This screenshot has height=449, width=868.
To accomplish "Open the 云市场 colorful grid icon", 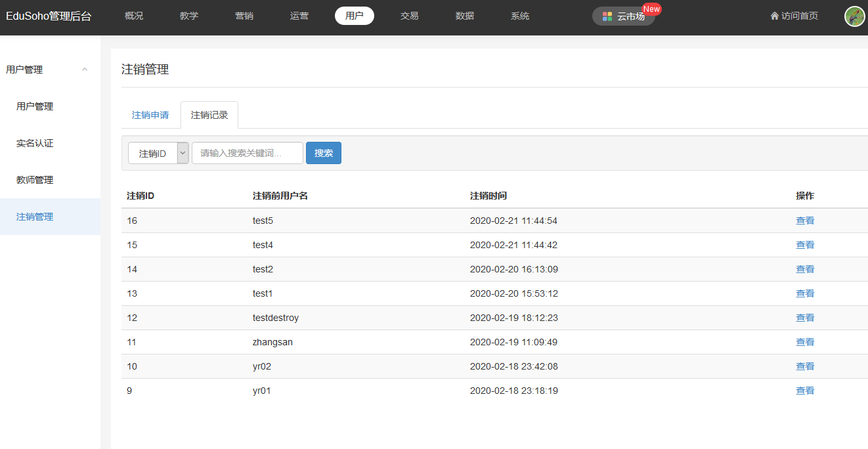I will [x=607, y=16].
